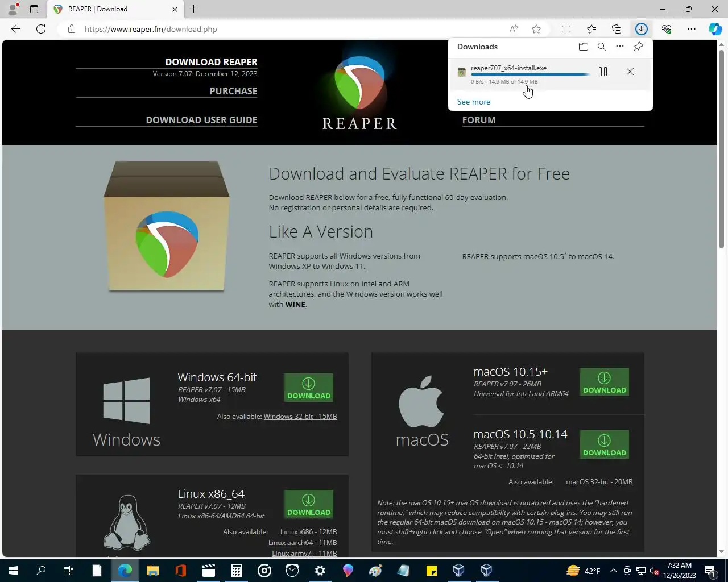Open Collections icon in toolbar
728x582 pixels.
coord(617,29)
